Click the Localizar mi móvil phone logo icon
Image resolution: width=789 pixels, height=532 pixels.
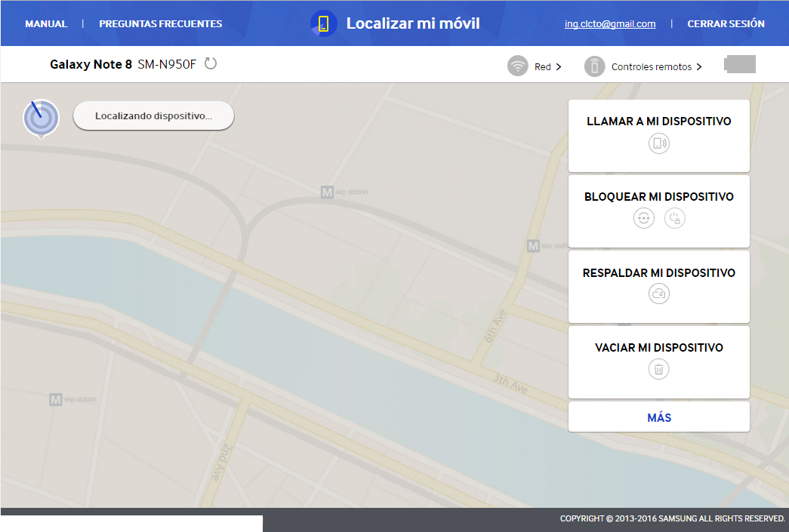[x=324, y=23]
